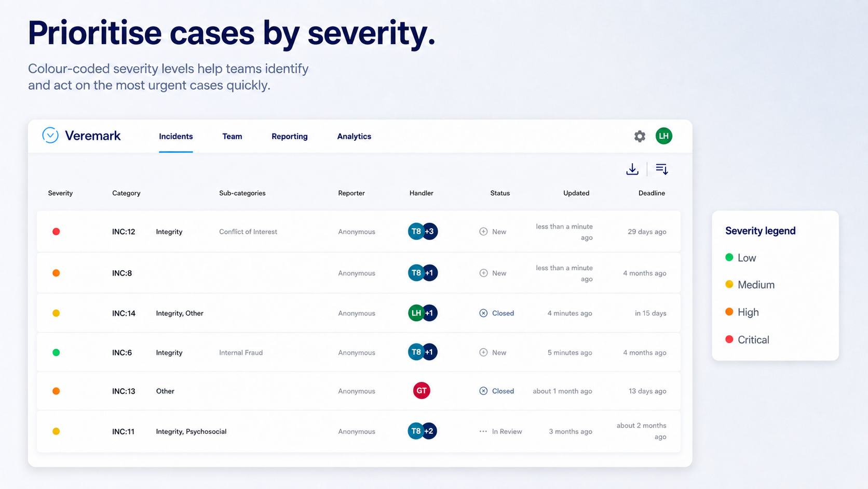Click the T8 handler avatar for INC:8
868x489 pixels.
pos(416,273)
